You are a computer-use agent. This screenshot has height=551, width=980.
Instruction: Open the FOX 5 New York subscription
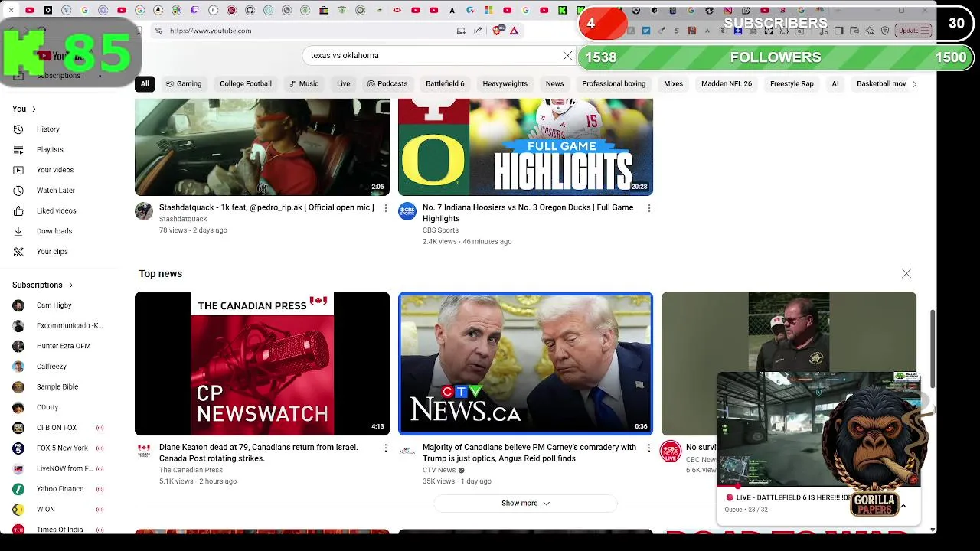tap(62, 448)
